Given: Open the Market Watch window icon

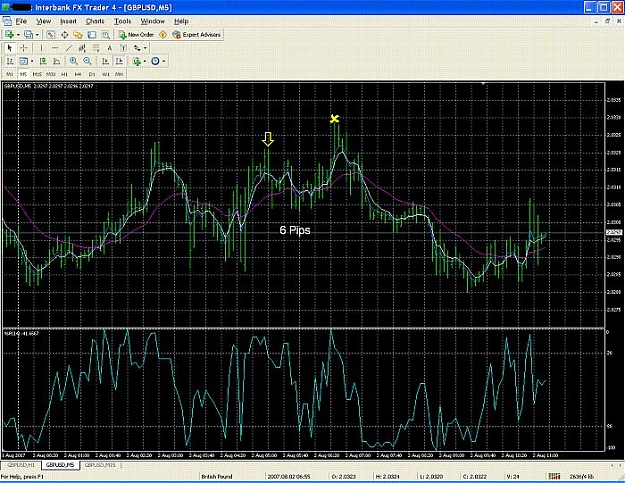Looking at the screenshot, I should tap(50, 35).
